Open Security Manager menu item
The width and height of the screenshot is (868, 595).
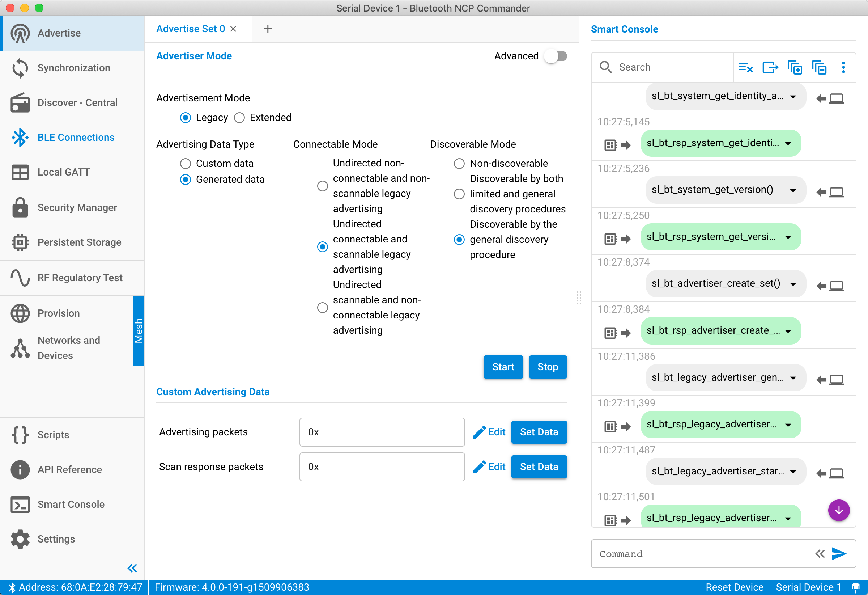pos(72,207)
